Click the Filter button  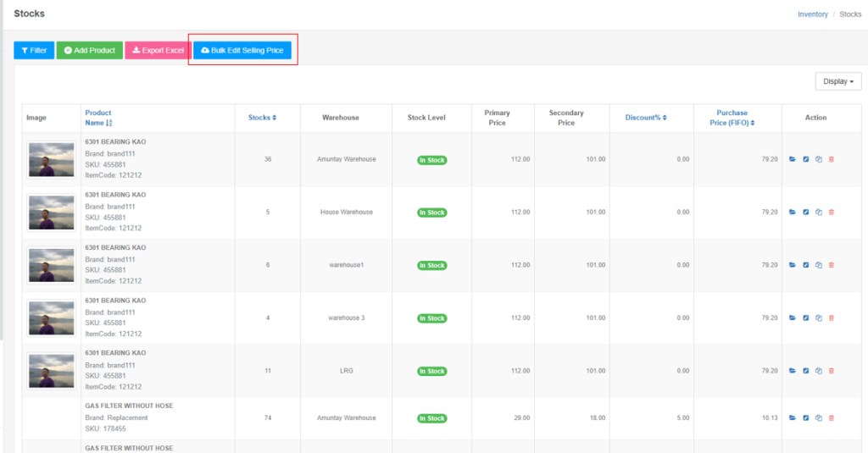(34, 51)
